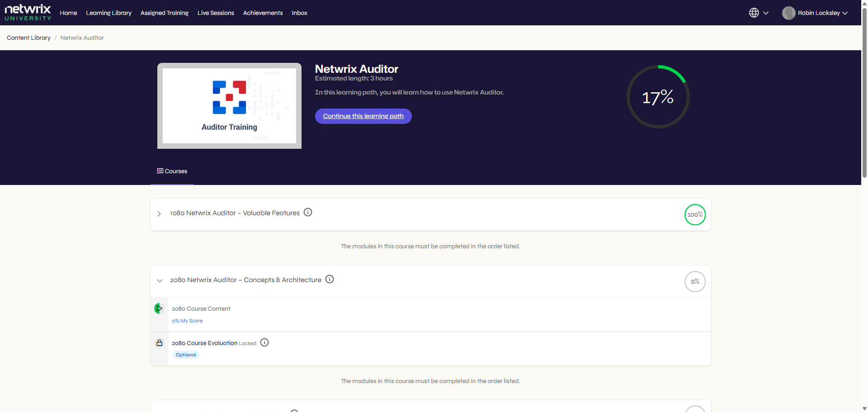Select the Courses tab
Viewport: 868px width, 412px height.
[172, 171]
